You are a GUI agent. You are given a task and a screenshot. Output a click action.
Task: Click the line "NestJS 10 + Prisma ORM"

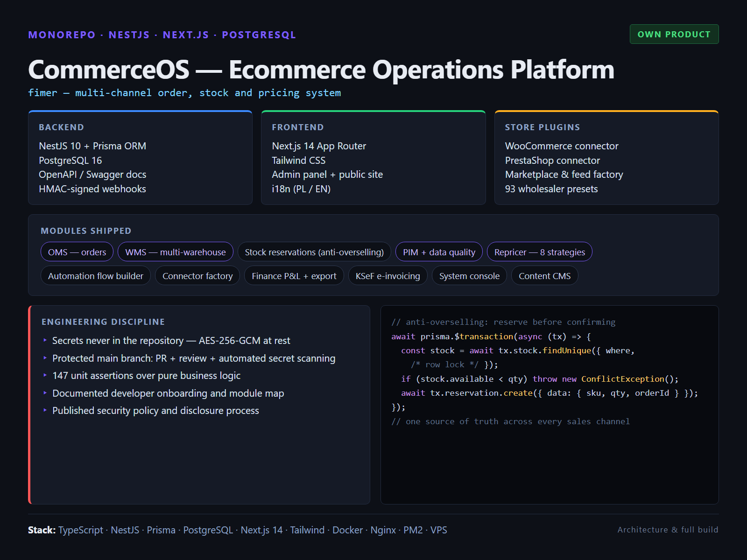click(x=92, y=146)
